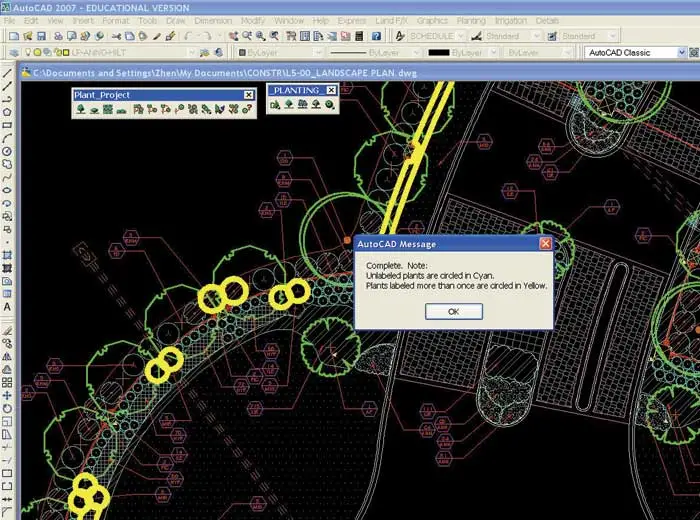Click the New drawing icon
700x520 pixels.
(x=13, y=36)
